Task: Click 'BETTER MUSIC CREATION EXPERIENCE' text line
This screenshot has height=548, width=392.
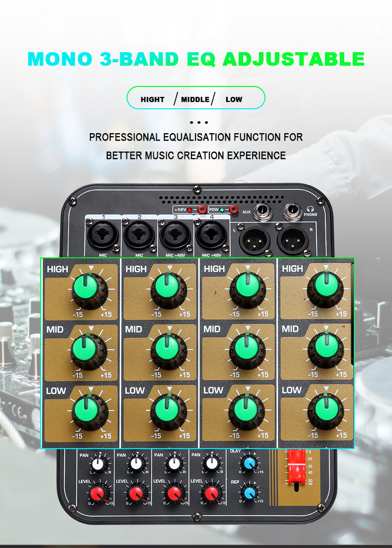Action: 196,155
